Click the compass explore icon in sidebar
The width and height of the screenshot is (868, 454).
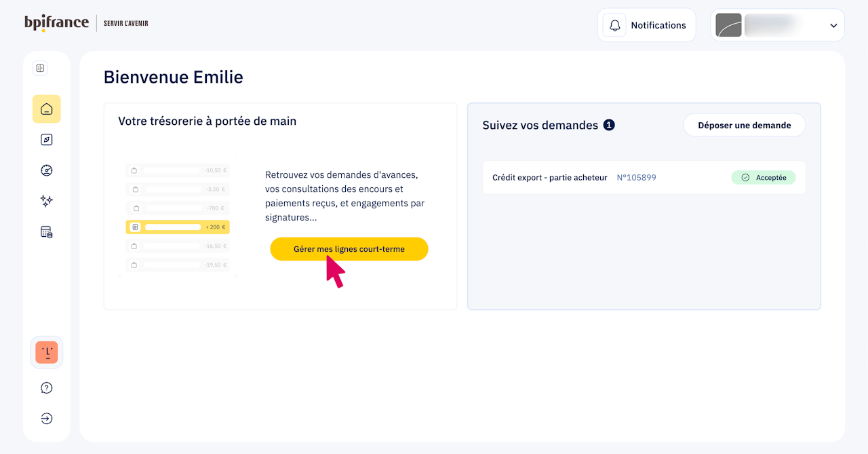[47, 140]
